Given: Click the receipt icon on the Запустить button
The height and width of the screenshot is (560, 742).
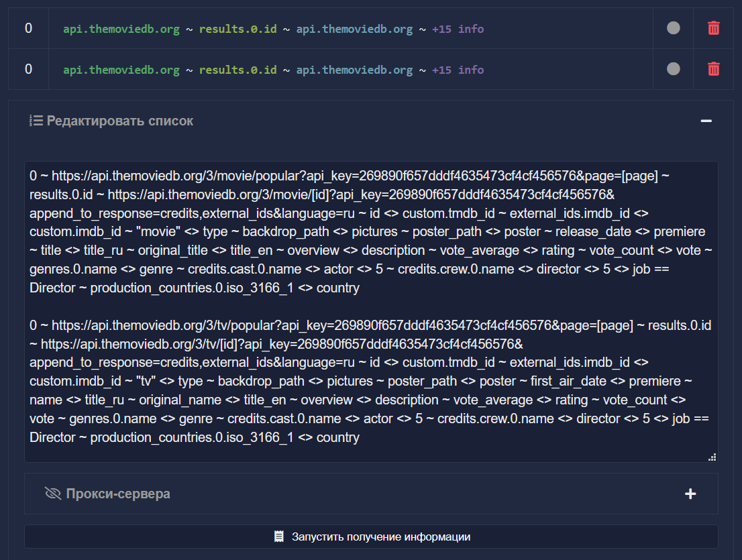Looking at the screenshot, I should [x=278, y=537].
